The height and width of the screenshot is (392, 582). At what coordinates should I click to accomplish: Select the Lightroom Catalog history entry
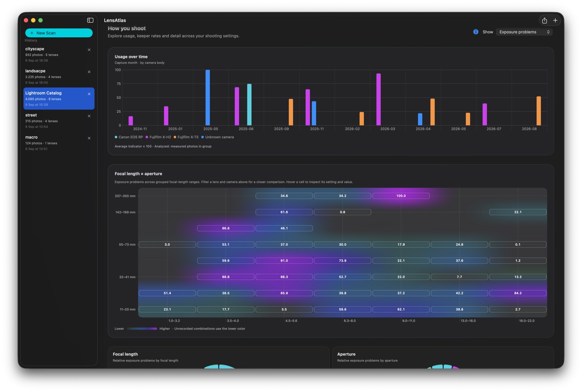pyautogui.click(x=59, y=99)
